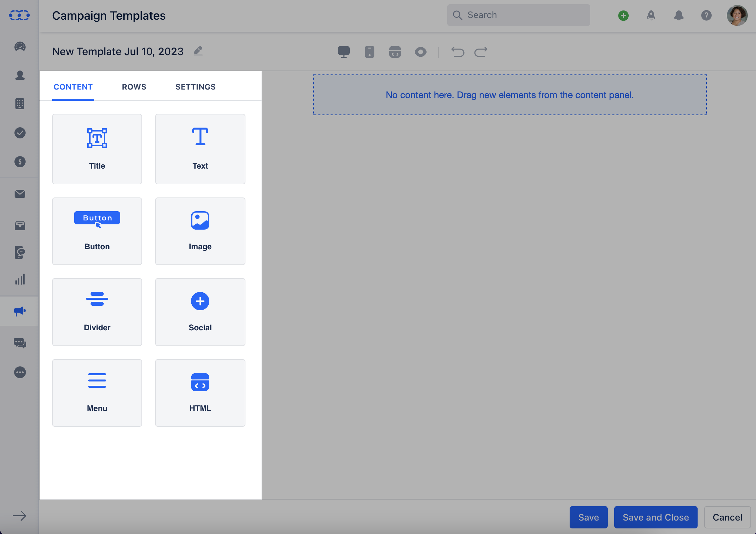Image resolution: width=756 pixels, height=534 pixels.
Task: Click the Cancel button
Action: pyautogui.click(x=727, y=517)
